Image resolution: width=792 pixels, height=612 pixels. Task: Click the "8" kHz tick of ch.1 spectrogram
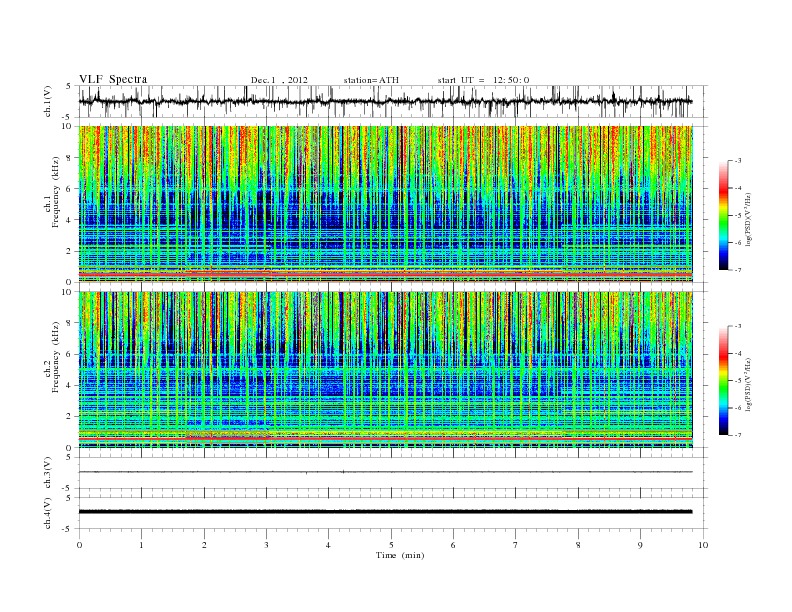coord(70,158)
